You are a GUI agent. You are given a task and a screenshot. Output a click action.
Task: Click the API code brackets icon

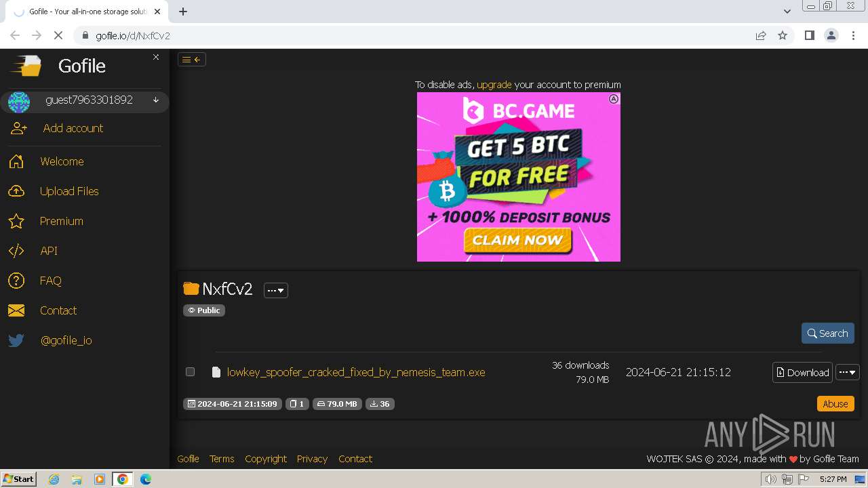(16, 251)
